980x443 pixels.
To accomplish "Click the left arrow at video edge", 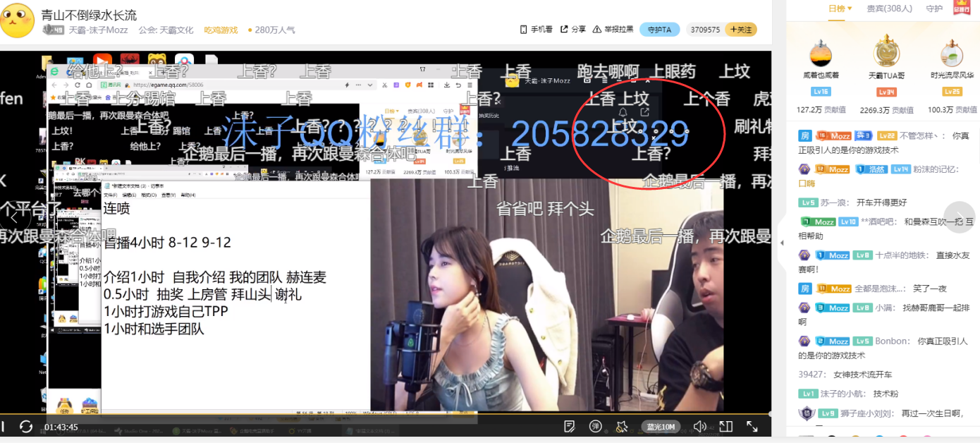I will [x=13, y=217].
